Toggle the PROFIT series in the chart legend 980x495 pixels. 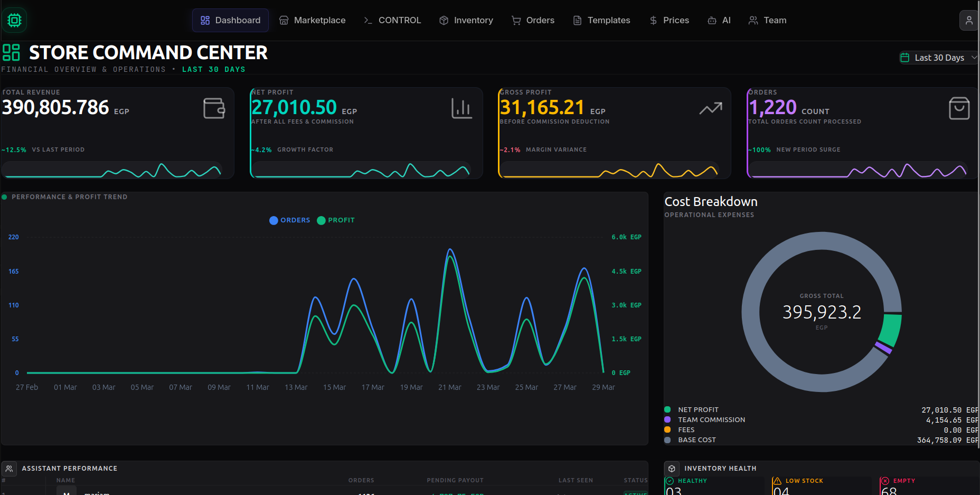click(x=336, y=220)
